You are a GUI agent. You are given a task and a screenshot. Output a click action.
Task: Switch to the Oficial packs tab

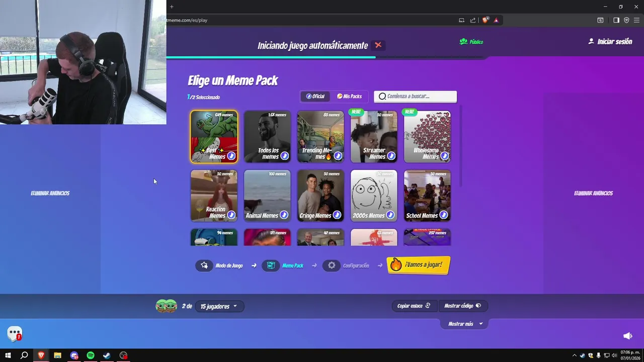(316, 96)
